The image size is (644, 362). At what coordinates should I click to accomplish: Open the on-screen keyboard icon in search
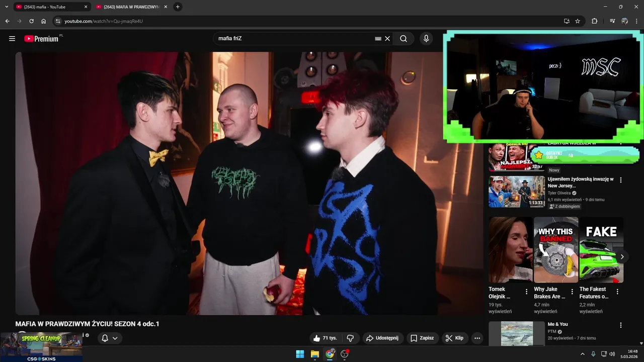tap(378, 39)
